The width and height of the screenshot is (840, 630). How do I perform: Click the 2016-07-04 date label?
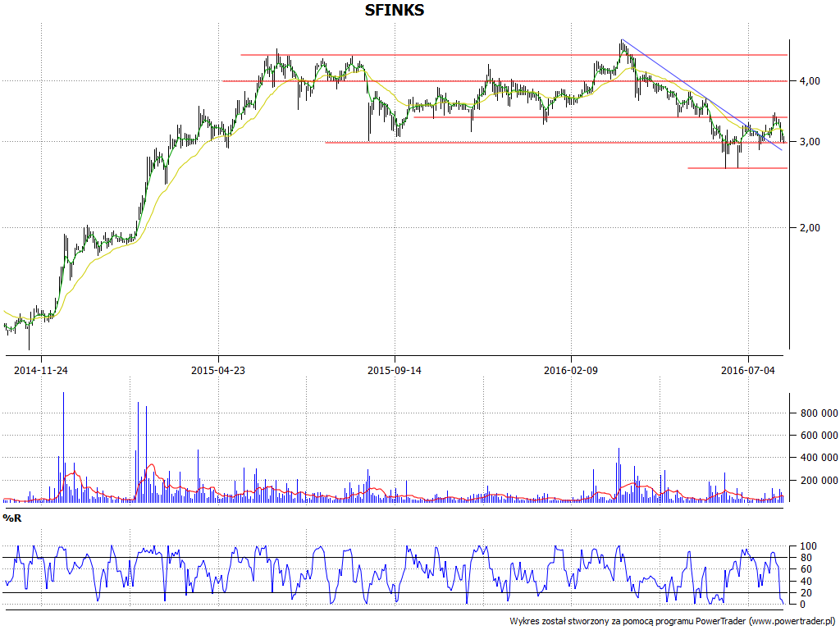click(x=748, y=370)
